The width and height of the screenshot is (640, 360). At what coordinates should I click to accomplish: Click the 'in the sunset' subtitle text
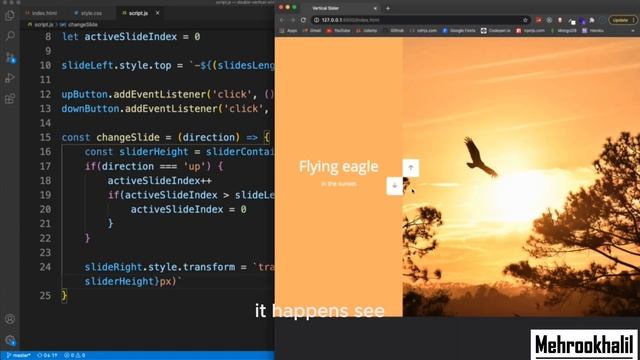pyautogui.click(x=338, y=184)
